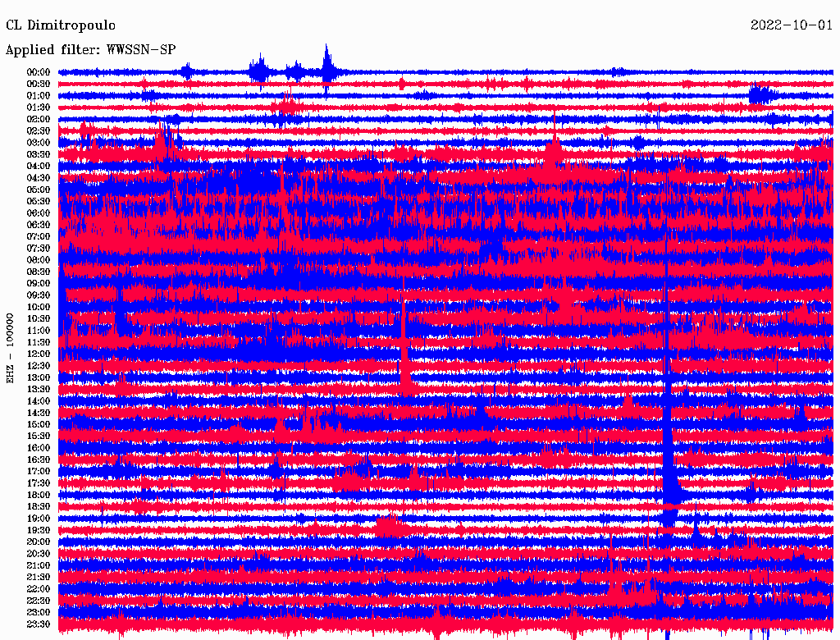This screenshot has width=840, height=640.
Task: Select the 19:30 time label
Action: click(x=39, y=530)
